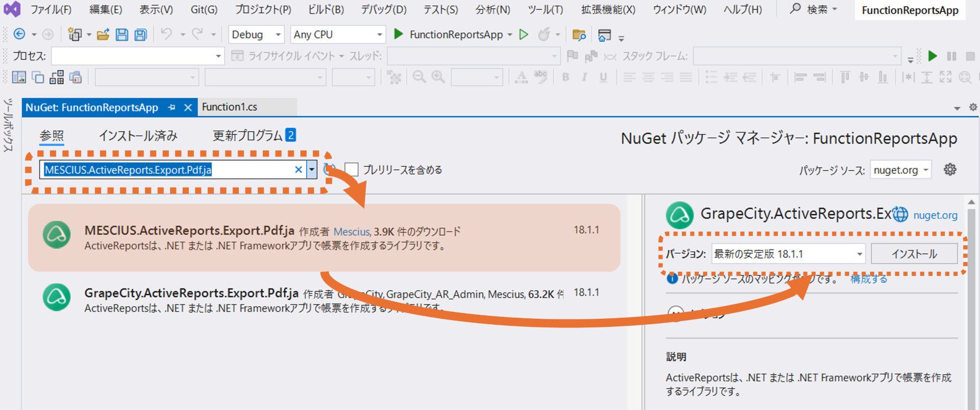Save the current file icon
The width and height of the screenshot is (980, 410).
pyautogui.click(x=121, y=34)
